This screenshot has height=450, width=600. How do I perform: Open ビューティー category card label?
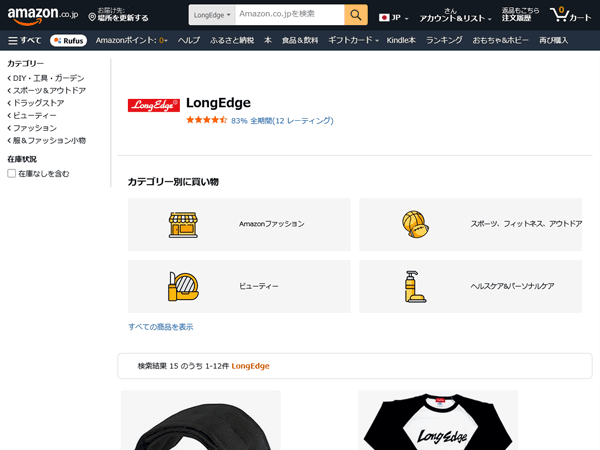click(x=259, y=286)
